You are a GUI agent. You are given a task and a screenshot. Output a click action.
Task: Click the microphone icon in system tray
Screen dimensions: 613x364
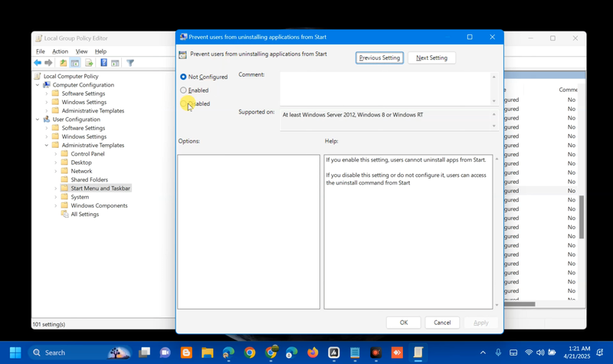(x=498, y=353)
